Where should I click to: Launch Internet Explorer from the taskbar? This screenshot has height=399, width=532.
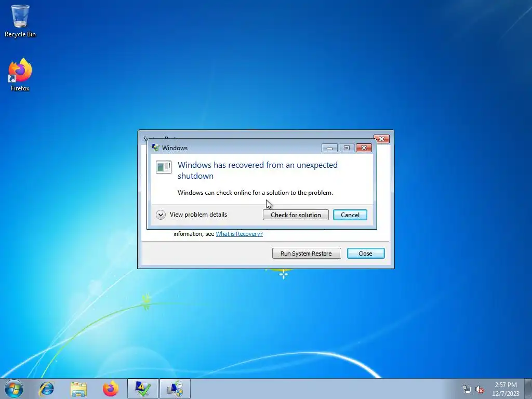(46, 389)
